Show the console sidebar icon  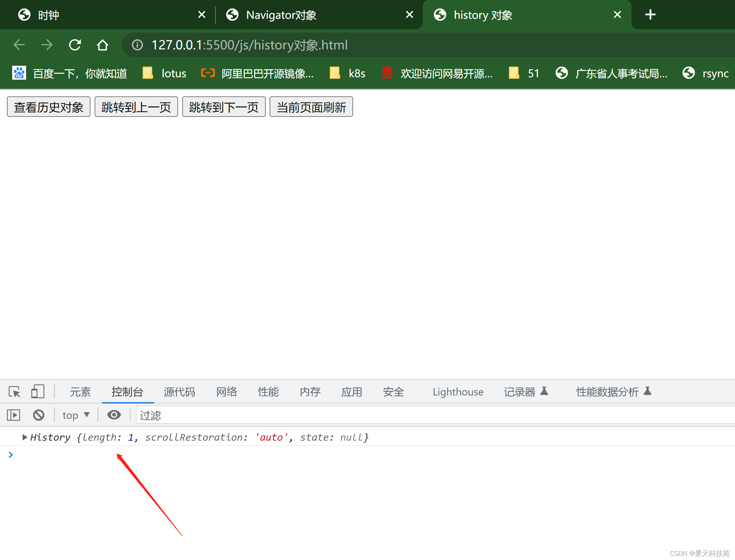click(14, 415)
